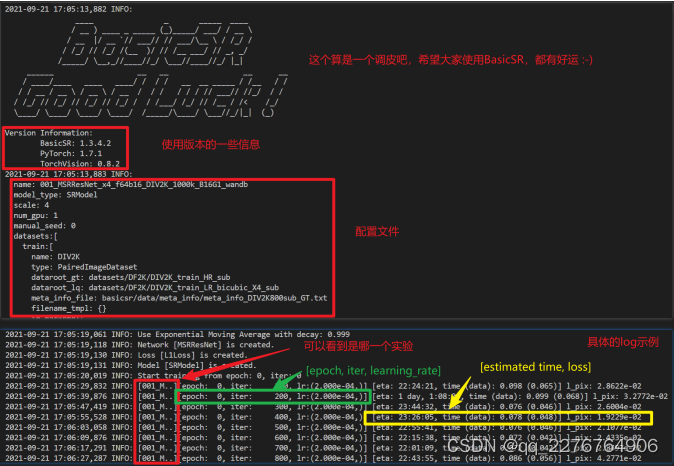Click the 'Loss [L1Loss] is created.' log line
Viewport: 674px width, 466px height.
pos(126,355)
